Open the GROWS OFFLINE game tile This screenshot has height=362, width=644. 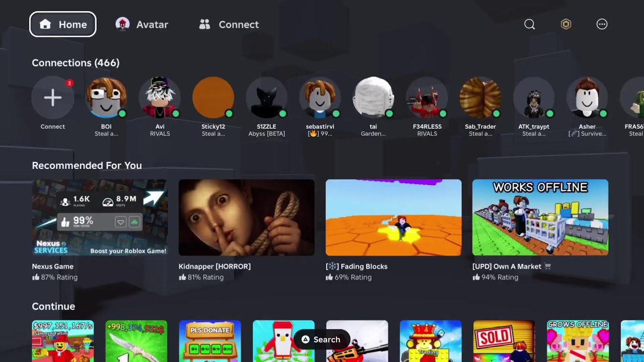(578, 341)
